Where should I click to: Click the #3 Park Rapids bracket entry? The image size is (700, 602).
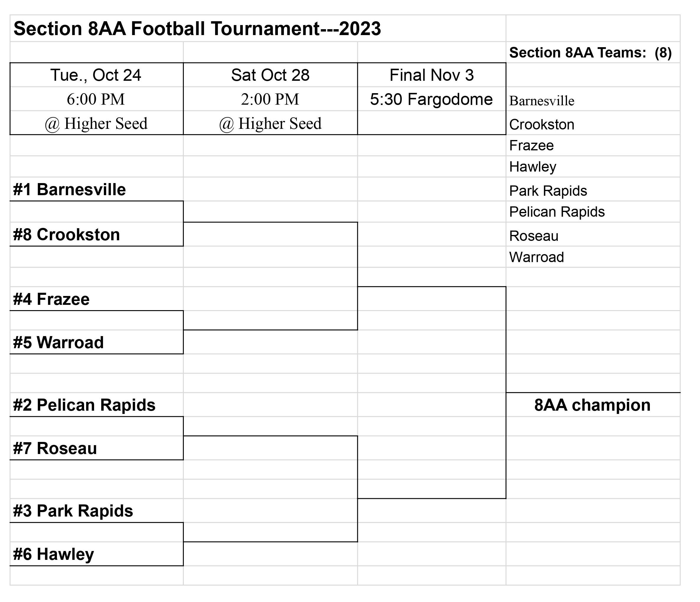click(x=97, y=511)
